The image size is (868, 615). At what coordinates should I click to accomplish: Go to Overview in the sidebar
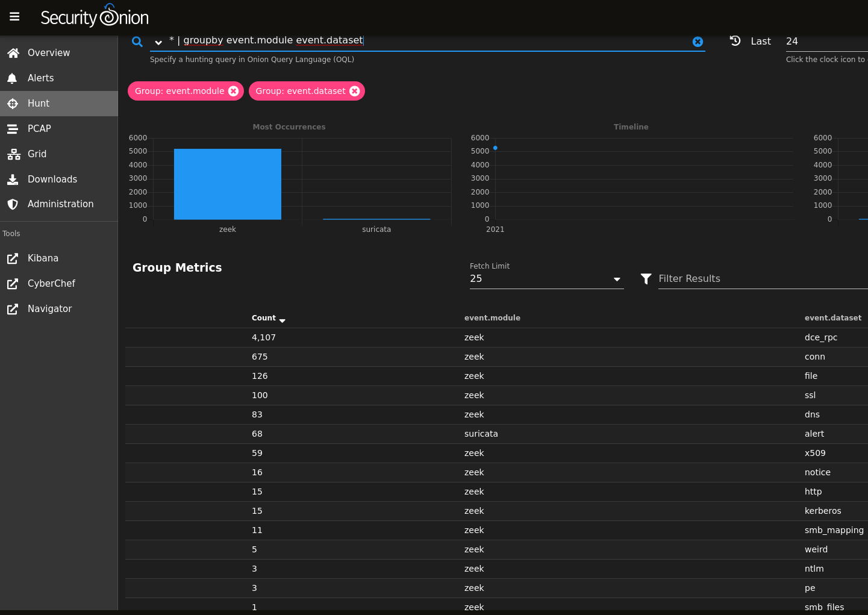coord(59,53)
